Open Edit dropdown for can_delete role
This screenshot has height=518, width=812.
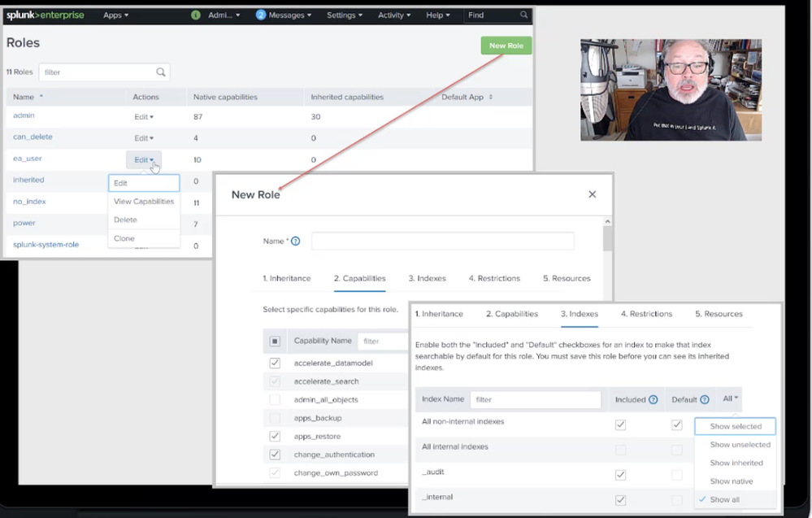click(x=144, y=137)
